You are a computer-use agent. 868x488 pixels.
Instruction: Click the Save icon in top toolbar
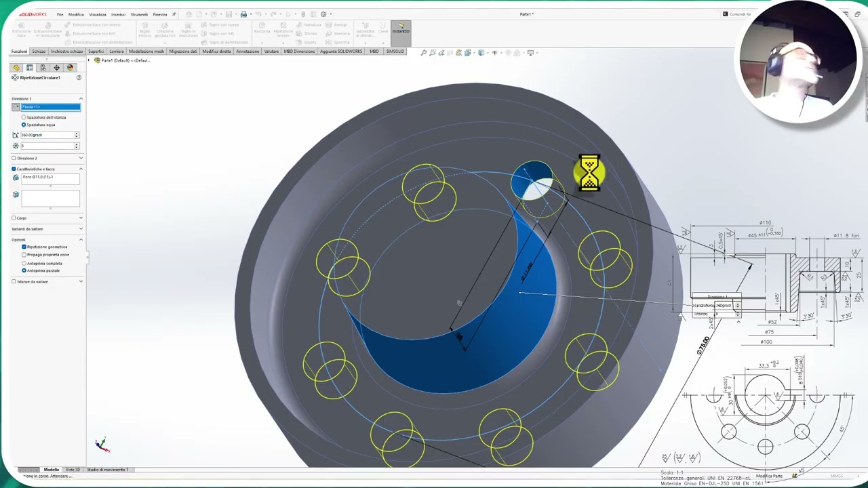[x=230, y=14]
